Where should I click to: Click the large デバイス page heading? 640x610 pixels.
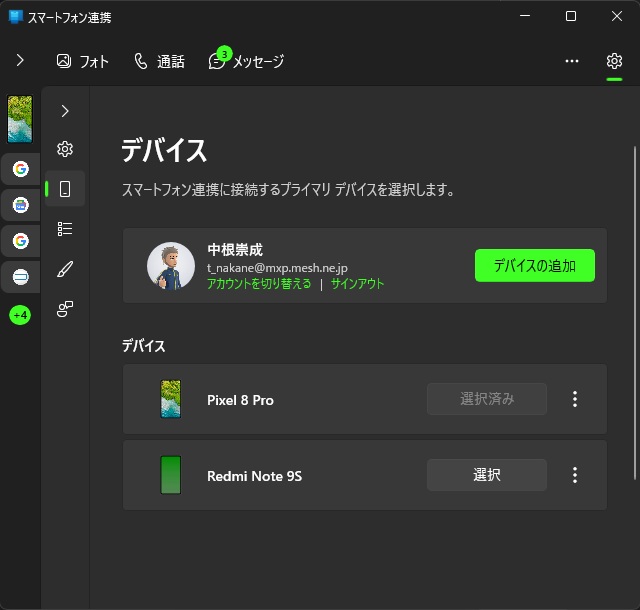pos(164,150)
